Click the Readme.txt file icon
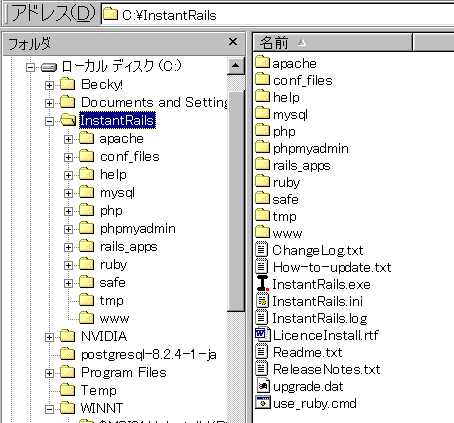Viewport: 454px width, 423px height. pos(262,351)
